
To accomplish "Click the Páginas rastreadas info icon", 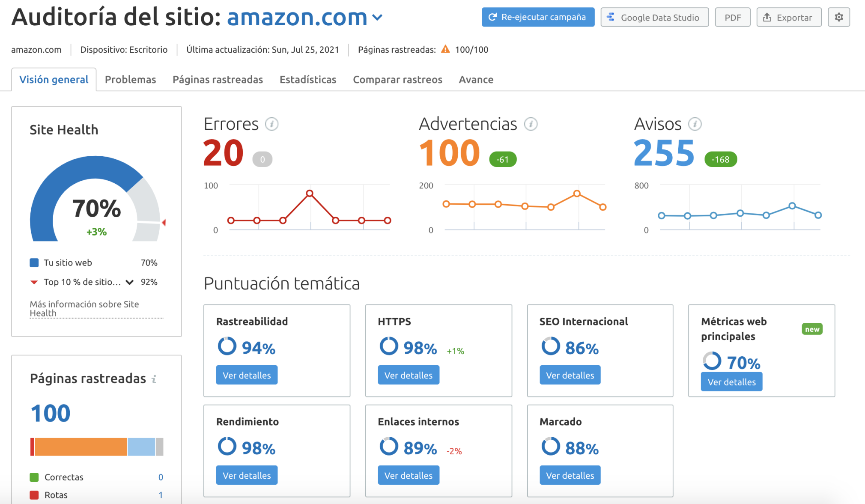I will point(154,379).
